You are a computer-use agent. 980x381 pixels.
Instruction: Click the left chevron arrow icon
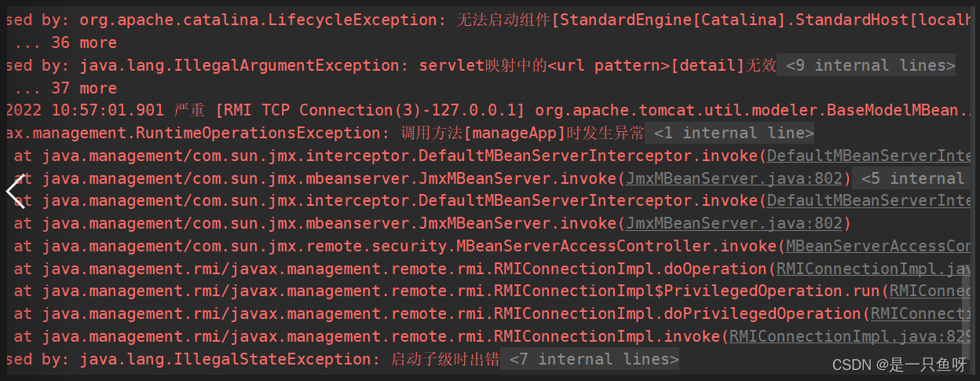tap(15, 191)
